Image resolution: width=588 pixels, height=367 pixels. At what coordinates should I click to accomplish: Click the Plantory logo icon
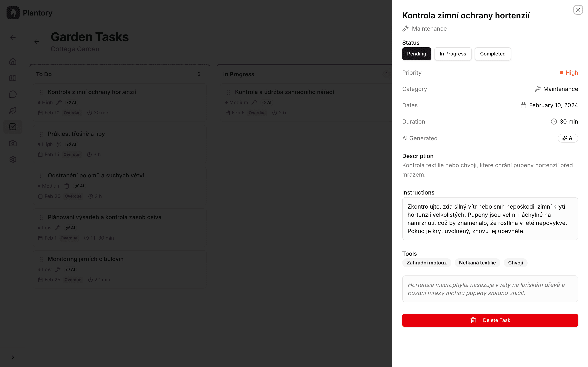point(13,13)
